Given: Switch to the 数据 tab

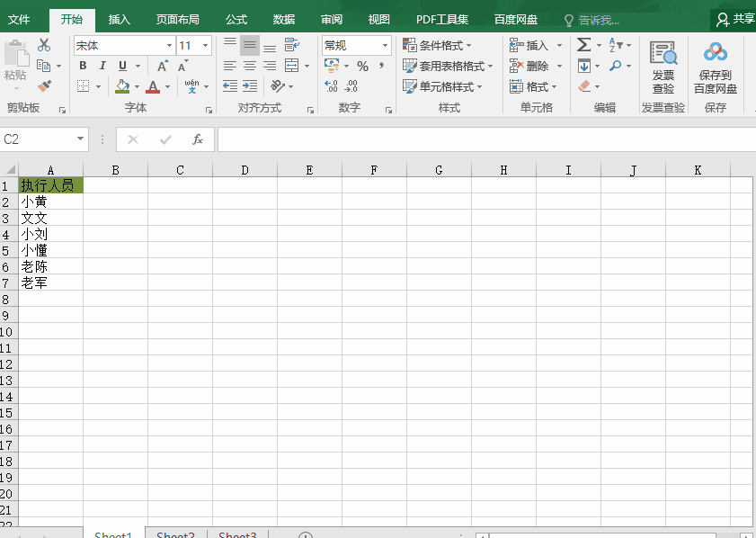Looking at the screenshot, I should tap(283, 19).
